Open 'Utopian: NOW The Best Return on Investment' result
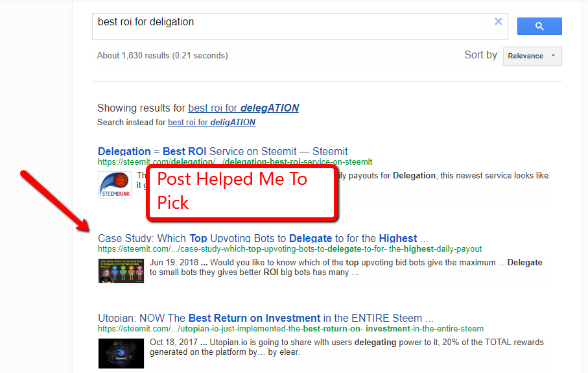 coord(266,319)
